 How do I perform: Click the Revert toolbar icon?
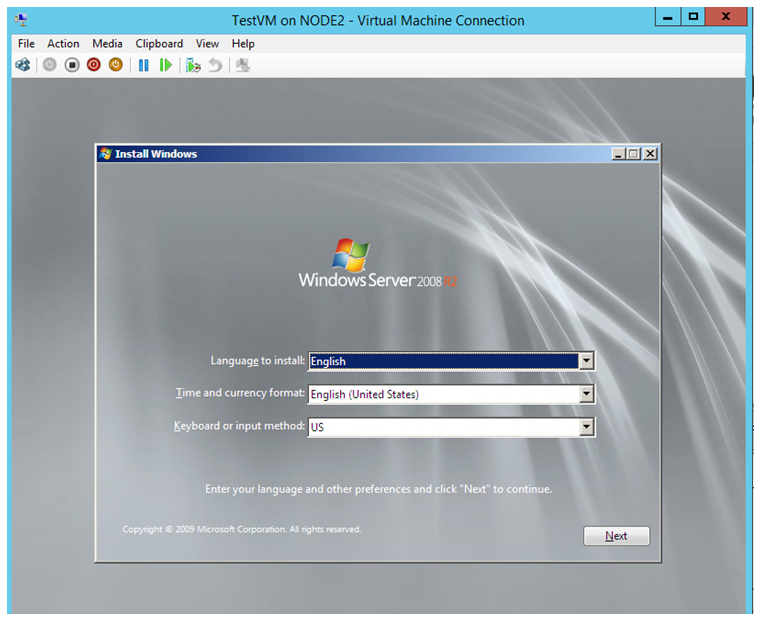pos(215,65)
